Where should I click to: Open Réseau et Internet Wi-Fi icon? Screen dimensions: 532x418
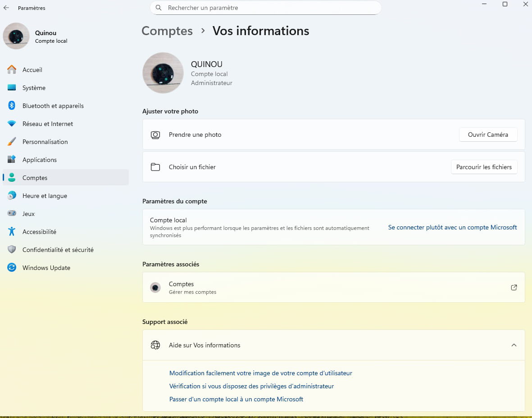tap(12, 124)
